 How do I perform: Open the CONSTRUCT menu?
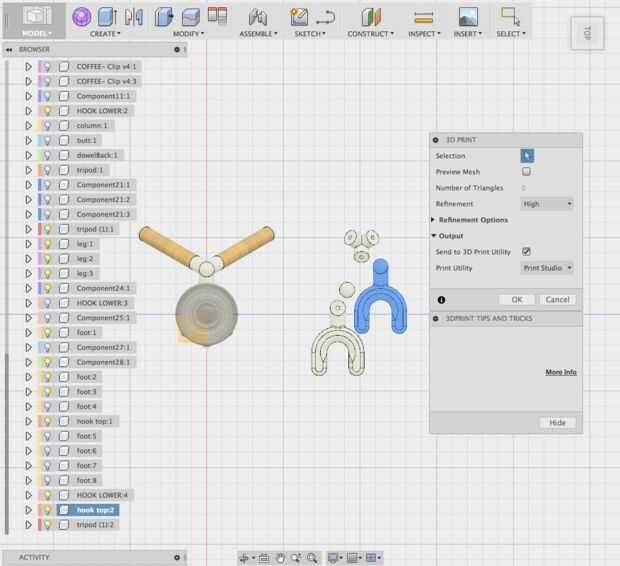pyautogui.click(x=370, y=34)
